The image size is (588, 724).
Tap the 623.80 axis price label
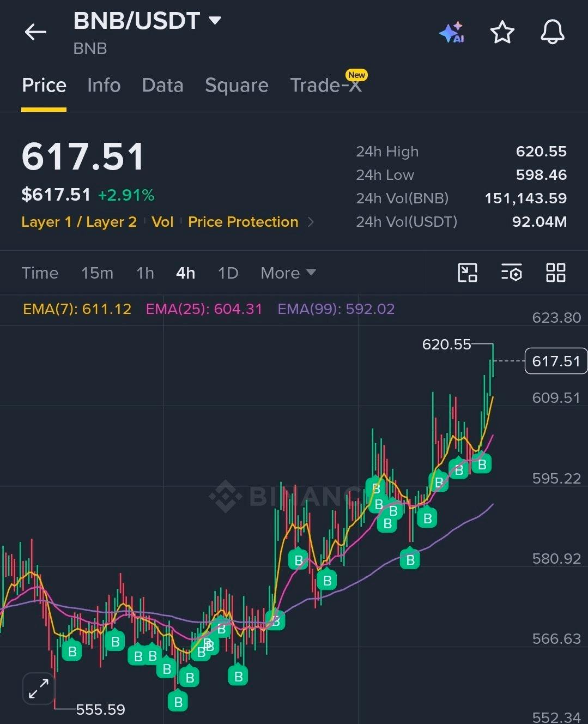(x=556, y=318)
